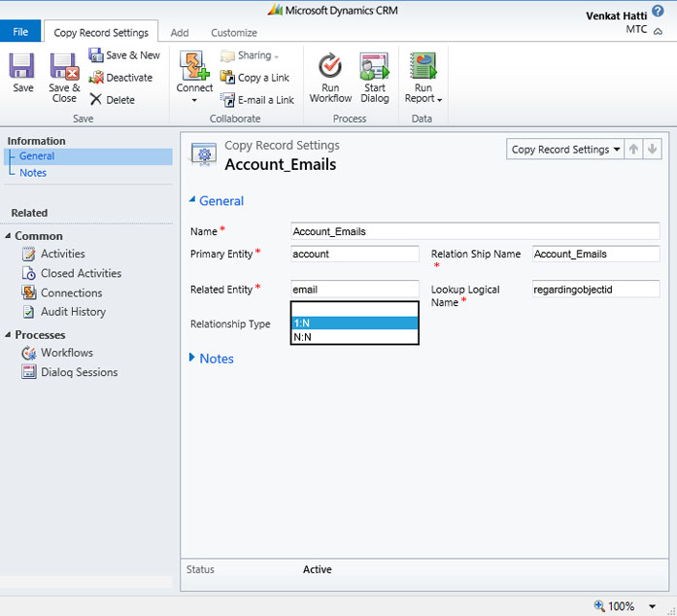Click the Save icon in ribbon
This screenshot has height=616, width=677.
(22, 67)
